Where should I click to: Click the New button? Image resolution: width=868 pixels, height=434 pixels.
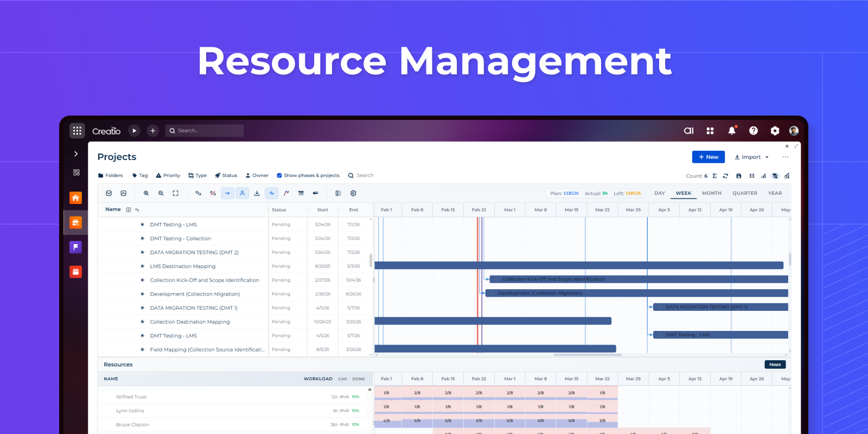[x=708, y=157]
